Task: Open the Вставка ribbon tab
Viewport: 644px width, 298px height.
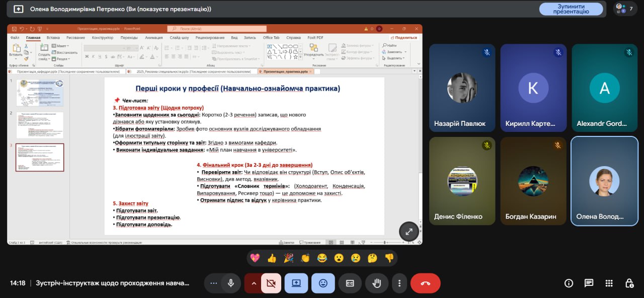Action: pos(53,37)
